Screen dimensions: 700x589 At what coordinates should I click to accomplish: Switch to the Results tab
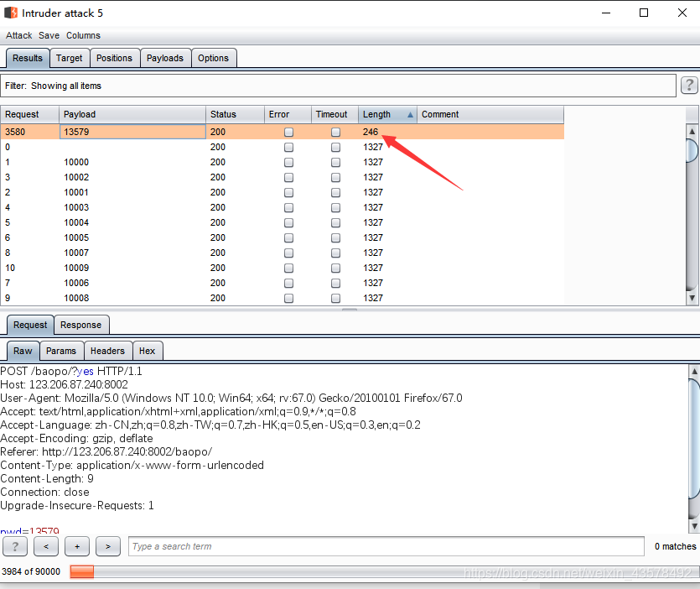point(27,58)
